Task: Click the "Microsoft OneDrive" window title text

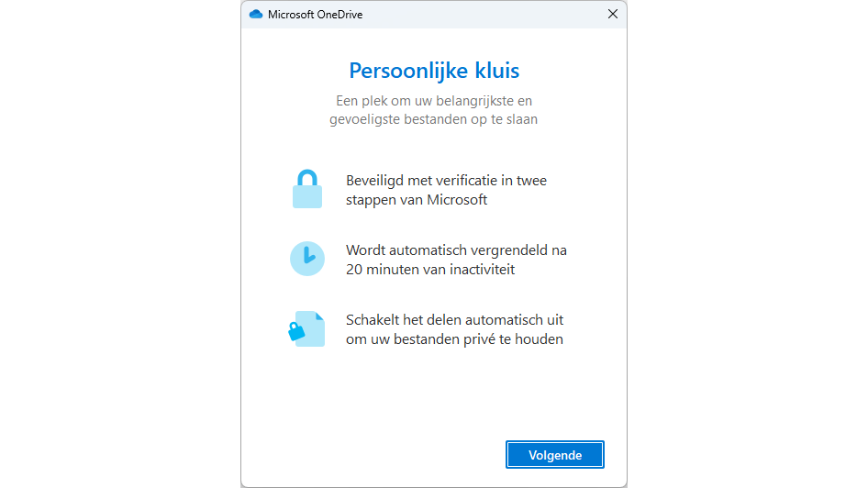Action: point(315,15)
